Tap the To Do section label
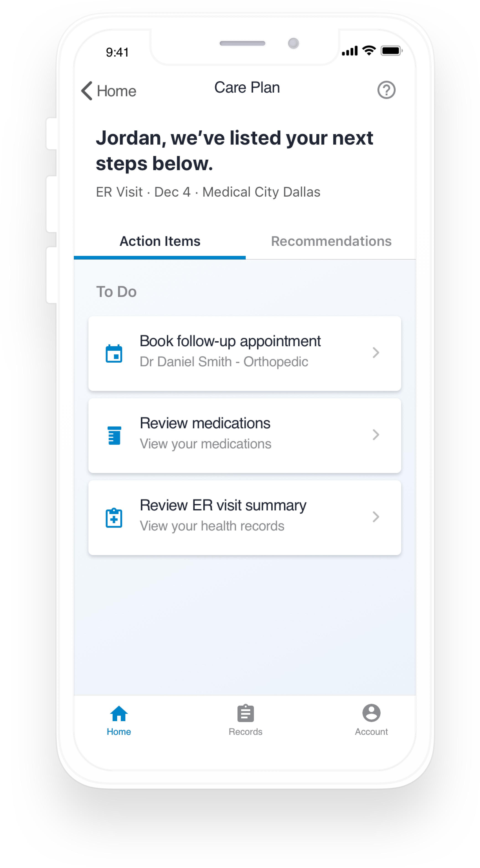The height and width of the screenshot is (868, 480). click(x=116, y=291)
